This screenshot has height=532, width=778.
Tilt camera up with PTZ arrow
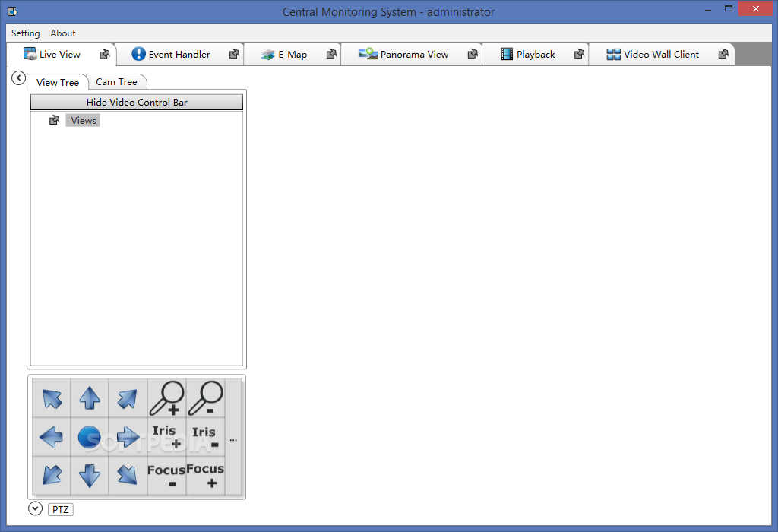click(x=90, y=398)
